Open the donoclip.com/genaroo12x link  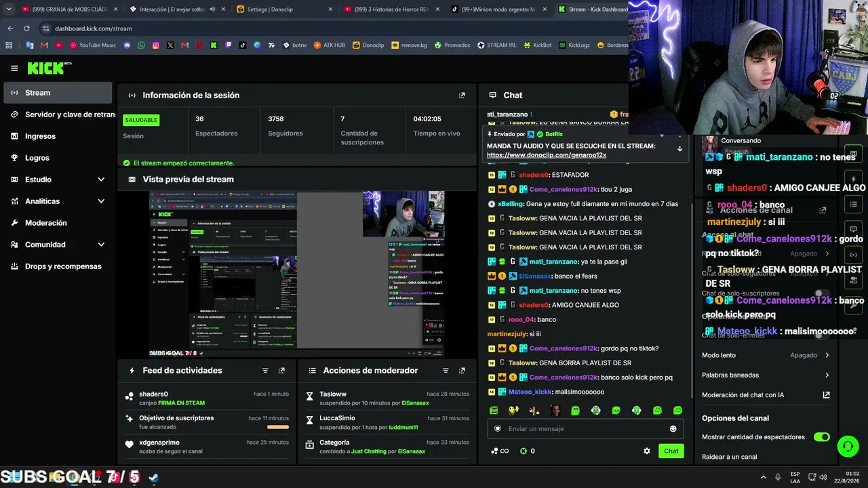[547, 155]
